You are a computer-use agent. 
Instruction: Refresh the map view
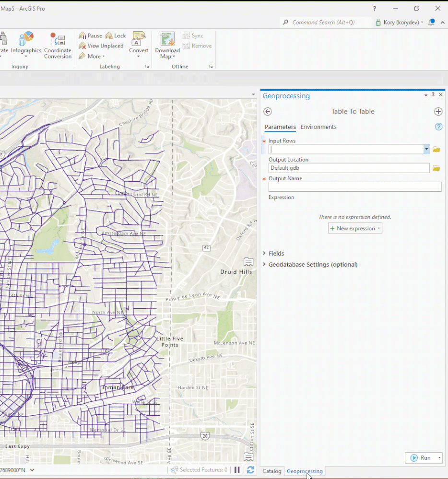(250, 470)
